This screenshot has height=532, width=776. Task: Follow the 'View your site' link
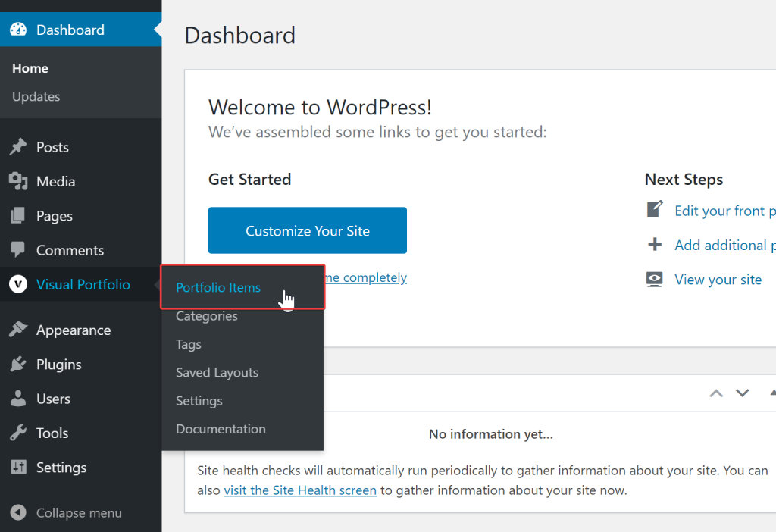pos(718,280)
